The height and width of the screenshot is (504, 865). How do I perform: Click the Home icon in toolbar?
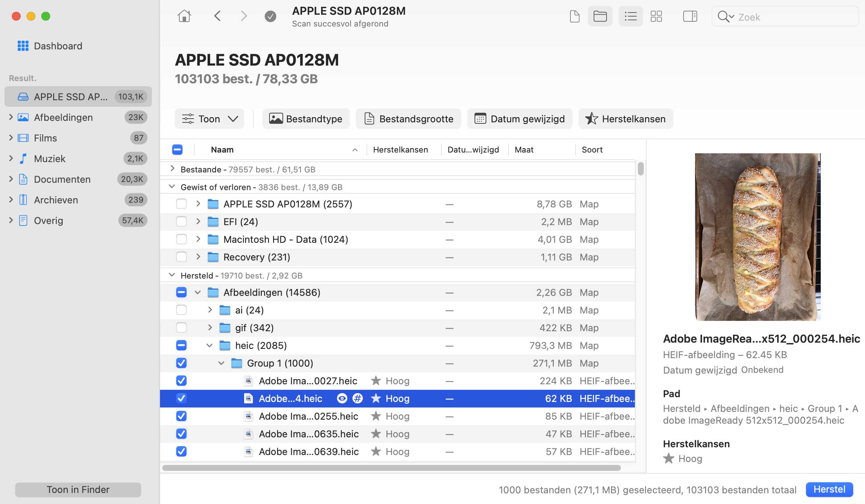184,16
